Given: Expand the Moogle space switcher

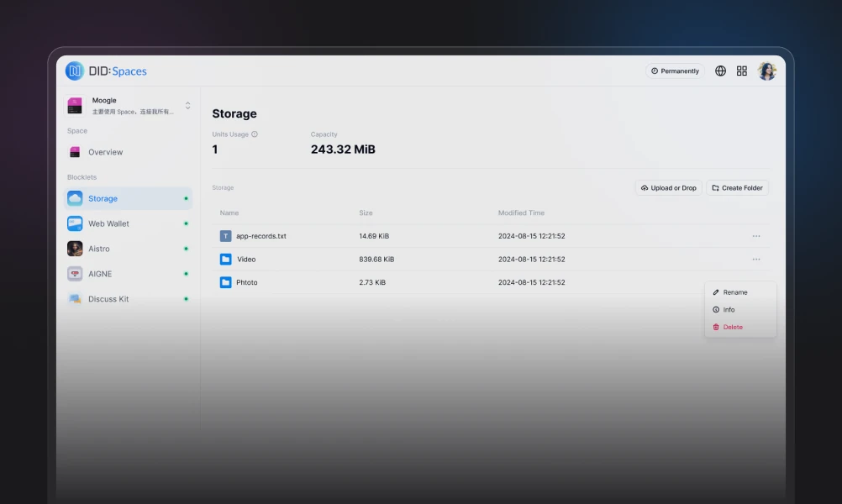Looking at the screenshot, I should (187, 105).
